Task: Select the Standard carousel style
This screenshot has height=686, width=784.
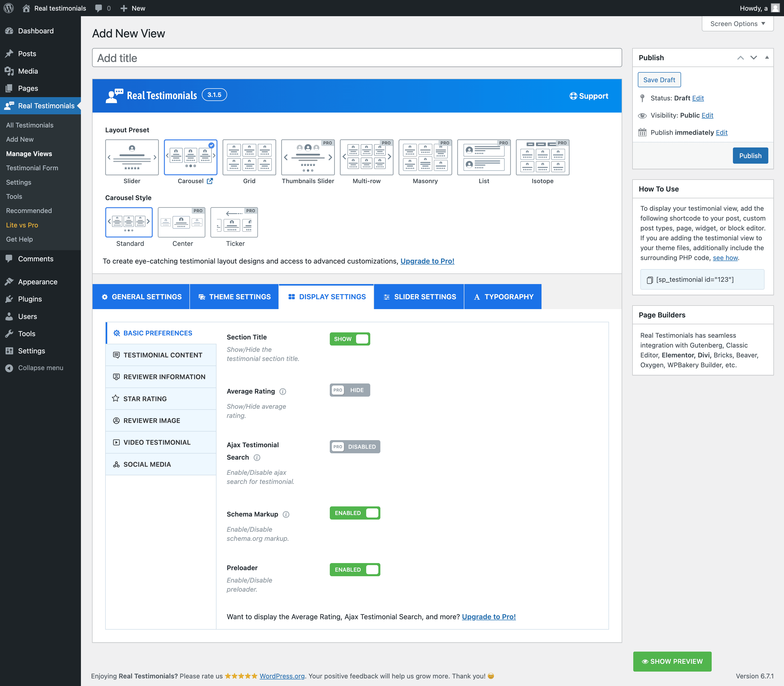Action: pyautogui.click(x=129, y=222)
